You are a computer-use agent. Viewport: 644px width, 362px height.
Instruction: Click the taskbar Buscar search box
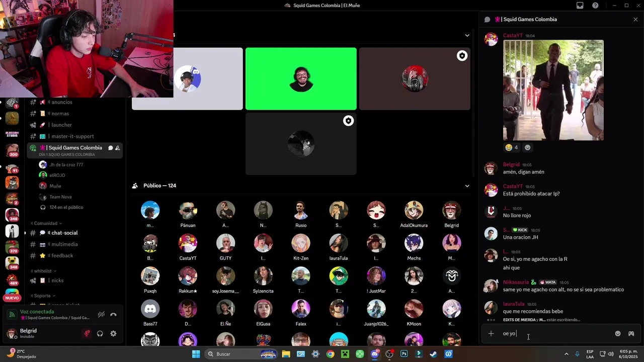tap(242, 354)
